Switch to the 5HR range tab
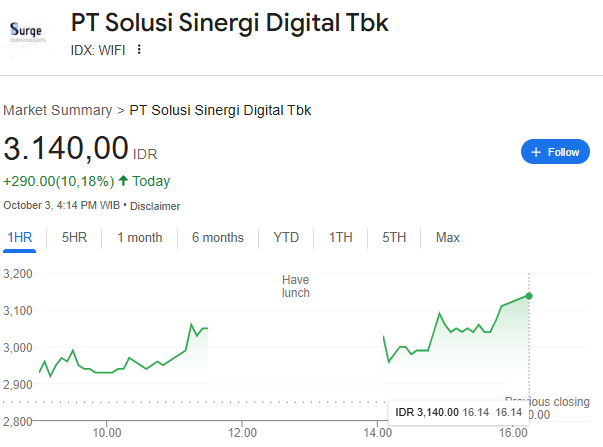This screenshot has height=447, width=603. coord(74,238)
